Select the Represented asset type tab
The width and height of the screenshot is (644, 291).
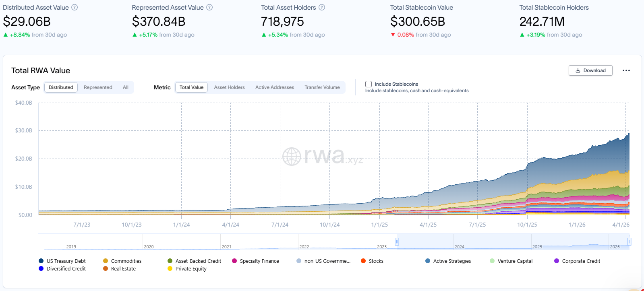98,87
